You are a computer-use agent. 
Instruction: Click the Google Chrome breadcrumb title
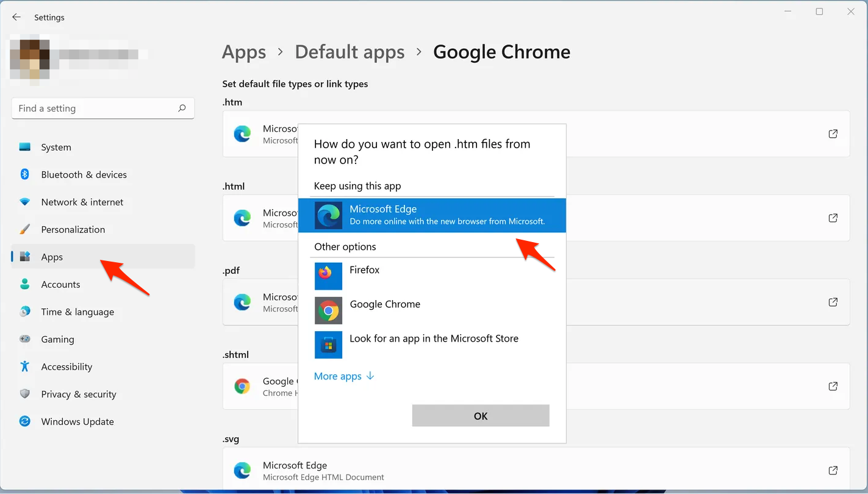(501, 52)
